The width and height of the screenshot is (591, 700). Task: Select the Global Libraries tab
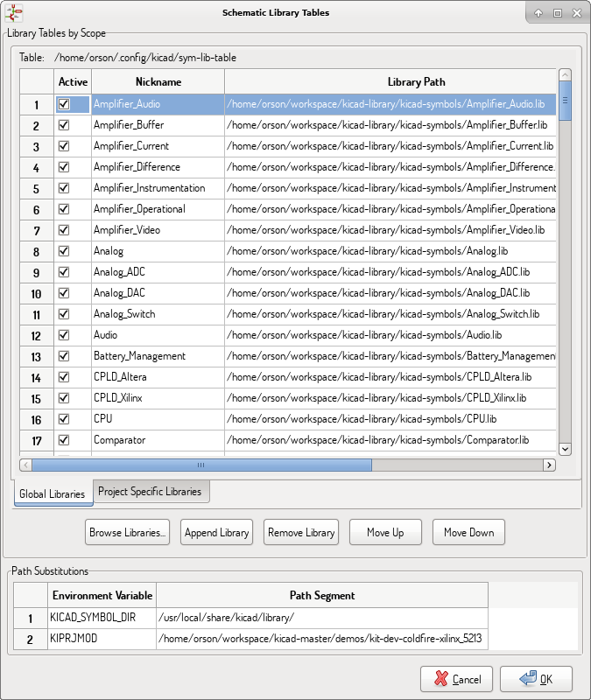[x=53, y=494]
